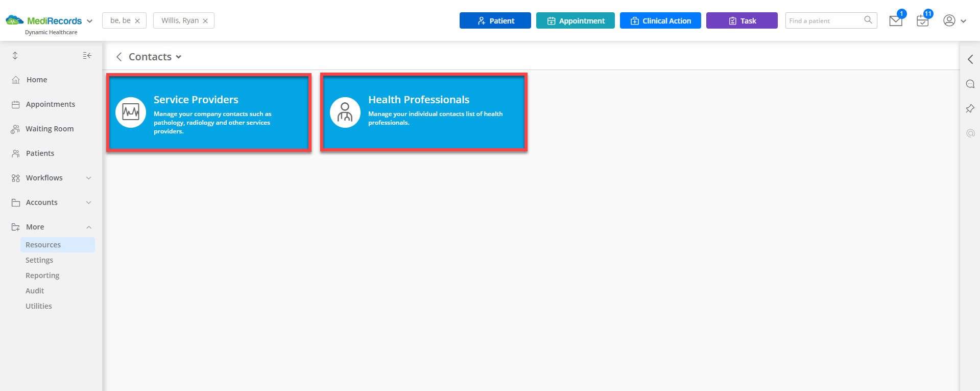The width and height of the screenshot is (980, 391).
Task: Click the MediRecords cloud logo icon
Action: 14,20
